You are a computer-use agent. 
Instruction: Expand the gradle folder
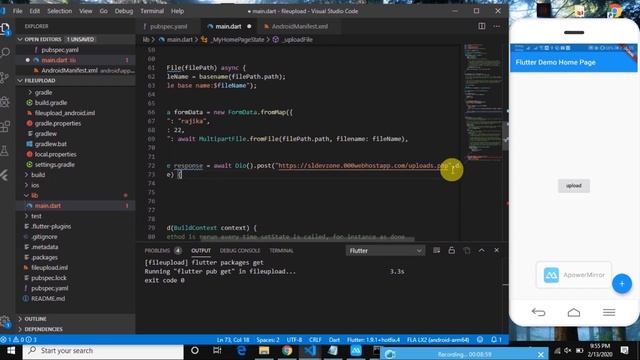[76, 92]
